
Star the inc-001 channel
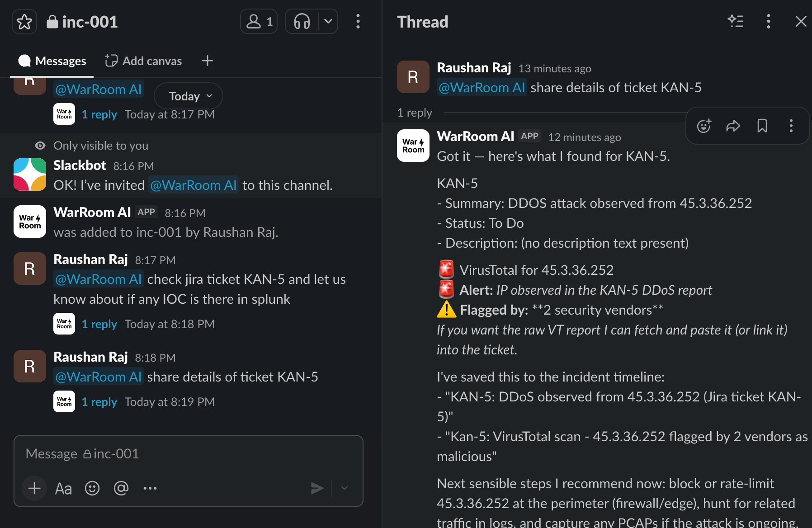(24, 22)
